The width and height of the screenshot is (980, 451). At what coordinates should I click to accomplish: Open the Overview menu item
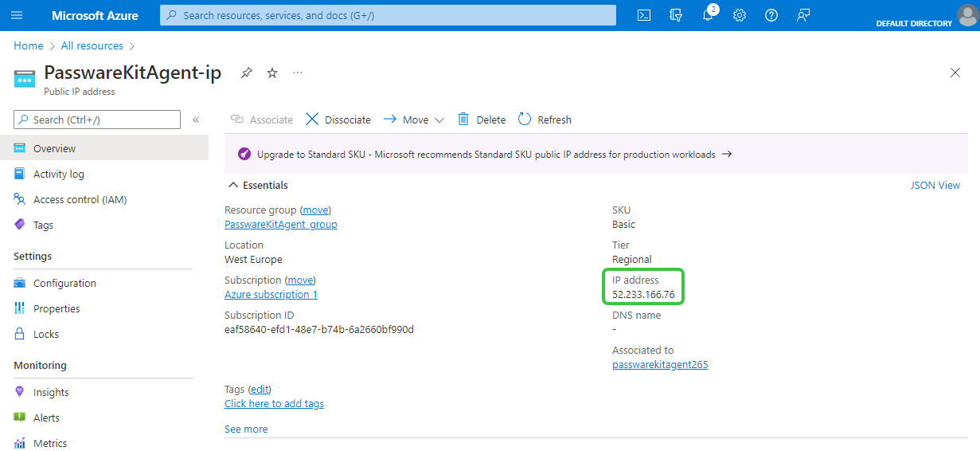(x=104, y=148)
